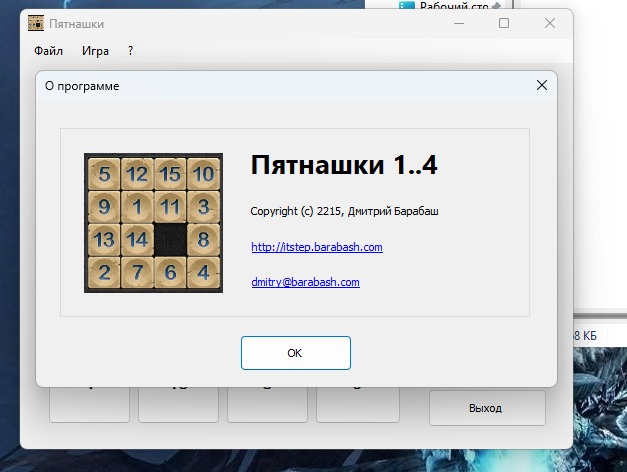Click the Пятнашки app icon in title bar
The height and width of the screenshot is (472, 627).
pos(35,23)
